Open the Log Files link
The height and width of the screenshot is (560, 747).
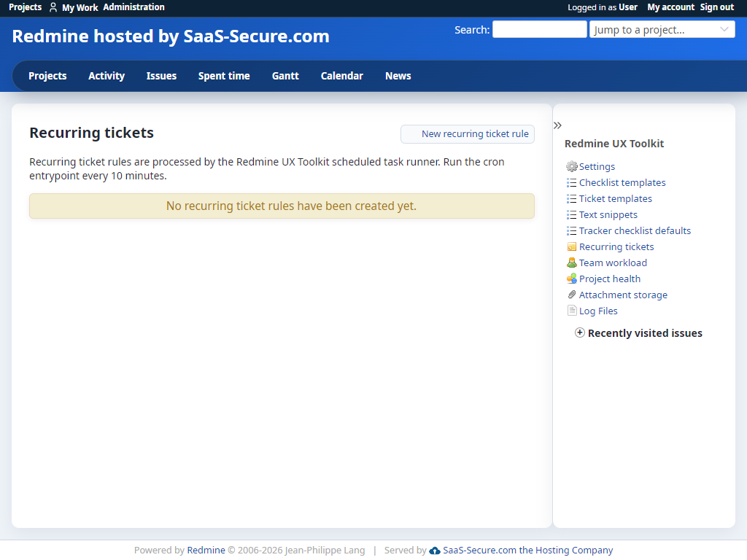point(598,311)
